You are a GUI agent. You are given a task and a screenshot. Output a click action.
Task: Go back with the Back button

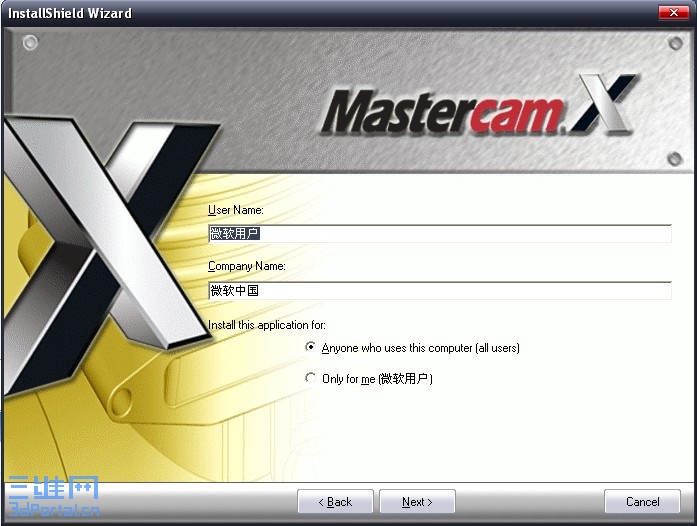click(335, 502)
